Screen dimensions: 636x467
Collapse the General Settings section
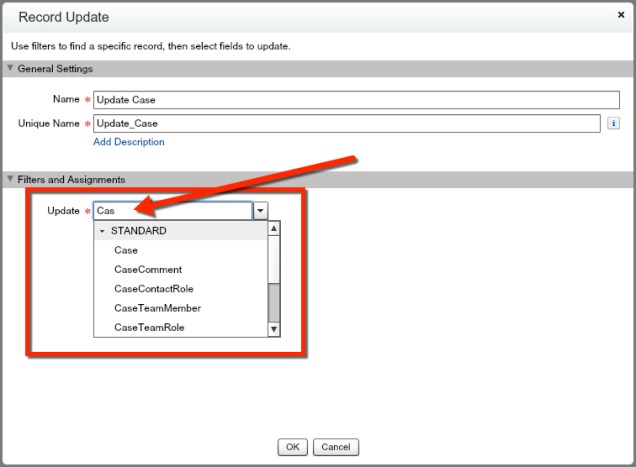pos(11,69)
